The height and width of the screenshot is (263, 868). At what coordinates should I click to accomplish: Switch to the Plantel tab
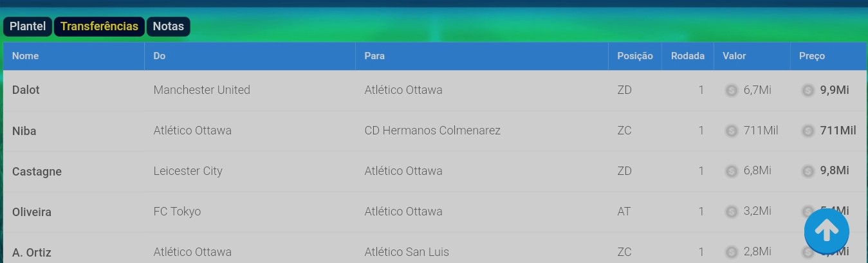pyautogui.click(x=28, y=26)
